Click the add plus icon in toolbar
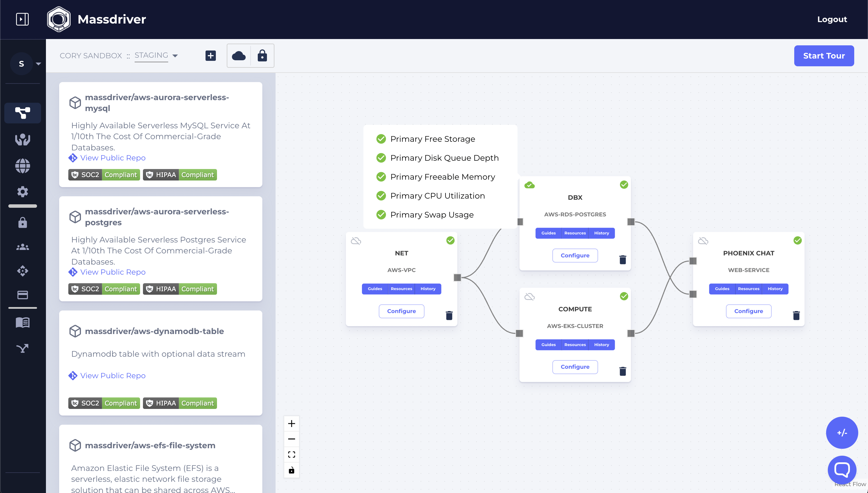The height and width of the screenshot is (493, 868). coord(211,56)
